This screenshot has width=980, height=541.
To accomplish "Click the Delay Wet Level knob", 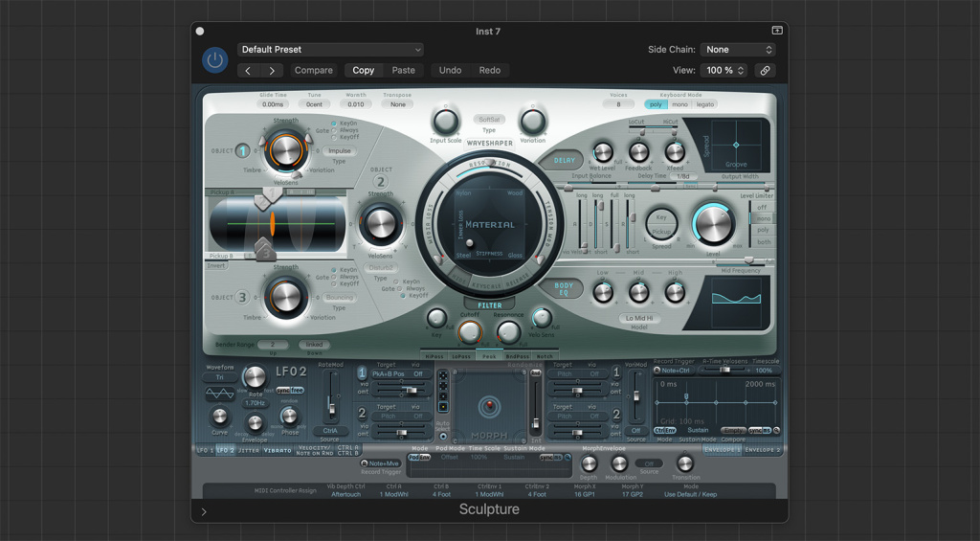I will point(603,152).
